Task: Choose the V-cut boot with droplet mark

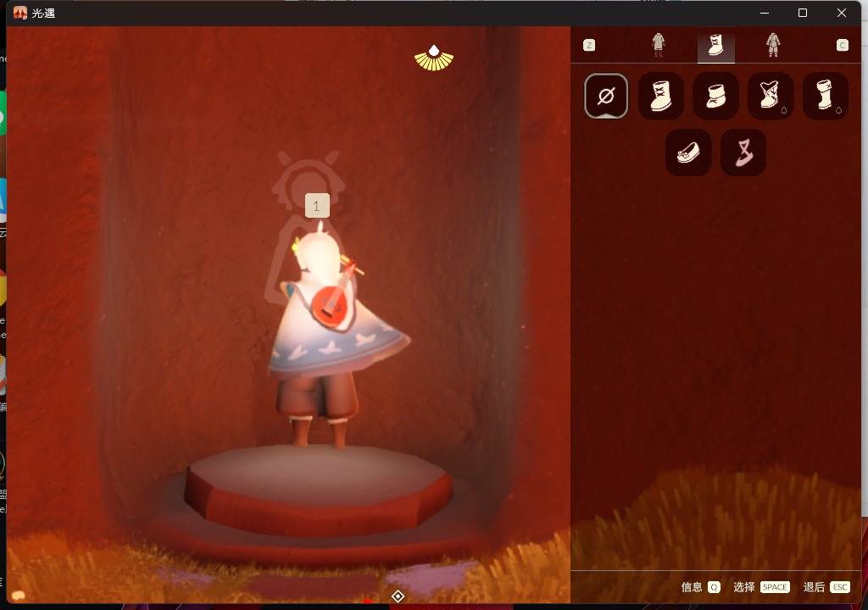Action: [771, 96]
